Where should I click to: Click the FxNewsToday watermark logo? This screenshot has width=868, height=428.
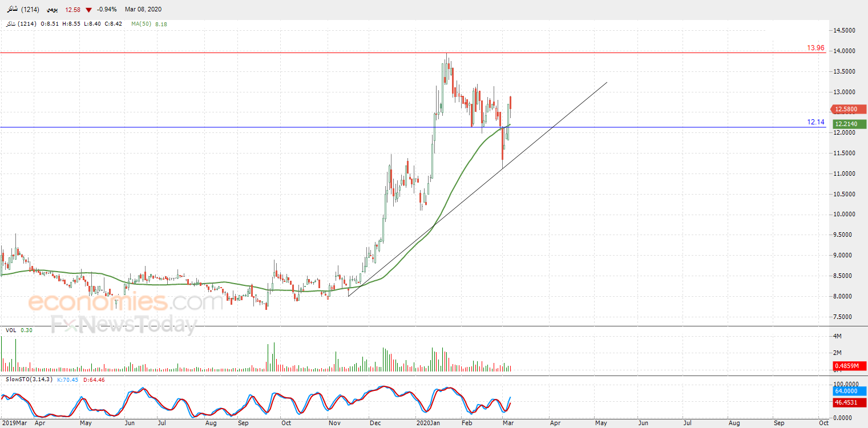(x=123, y=325)
